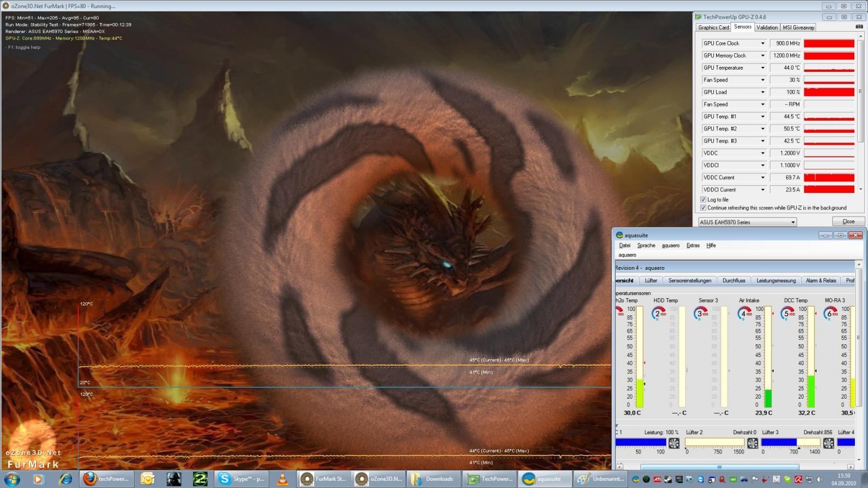Click the Air Intake gauge icon number 4

click(745, 314)
